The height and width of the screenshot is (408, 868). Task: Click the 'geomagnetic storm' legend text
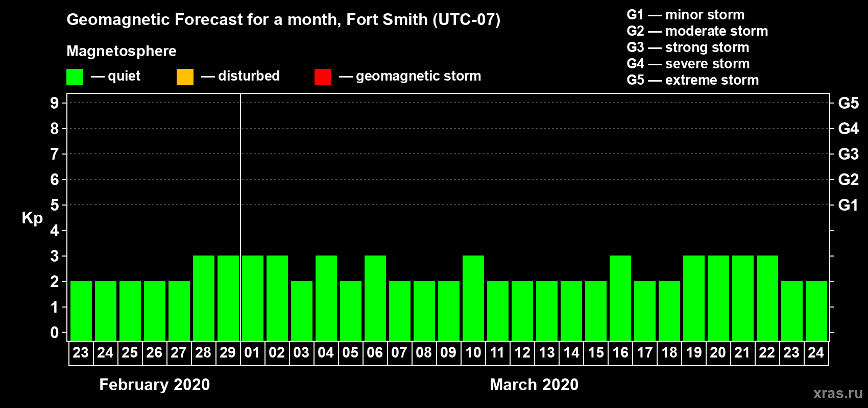tap(419, 76)
